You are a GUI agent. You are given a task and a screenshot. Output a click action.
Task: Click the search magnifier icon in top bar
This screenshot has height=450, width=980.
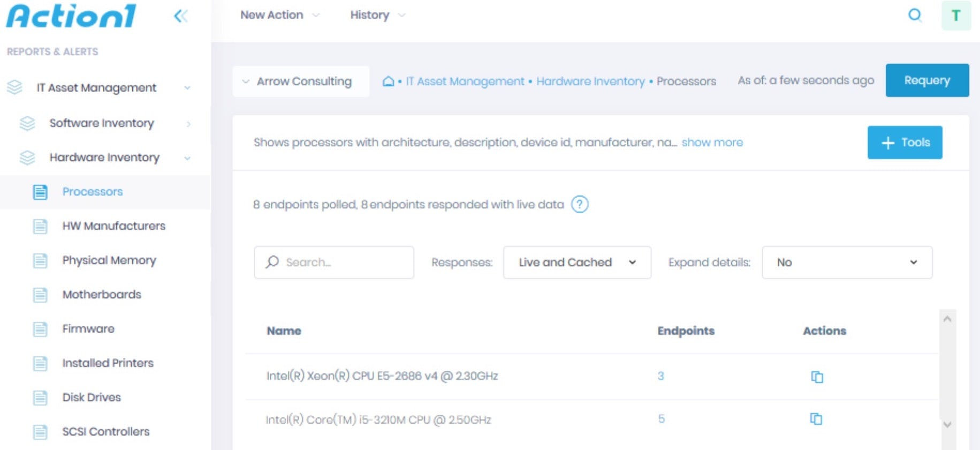[915, 15]
